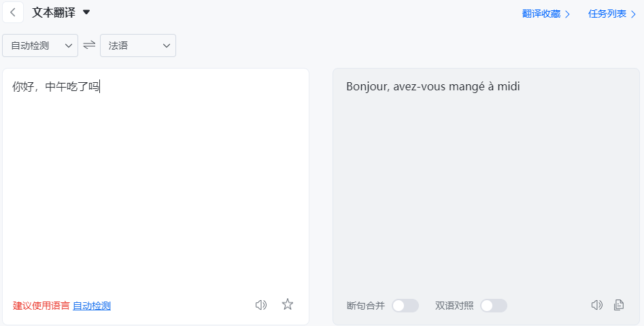Open the 法语 target language dropdown
644x326 pixels.
pos(138,46)
